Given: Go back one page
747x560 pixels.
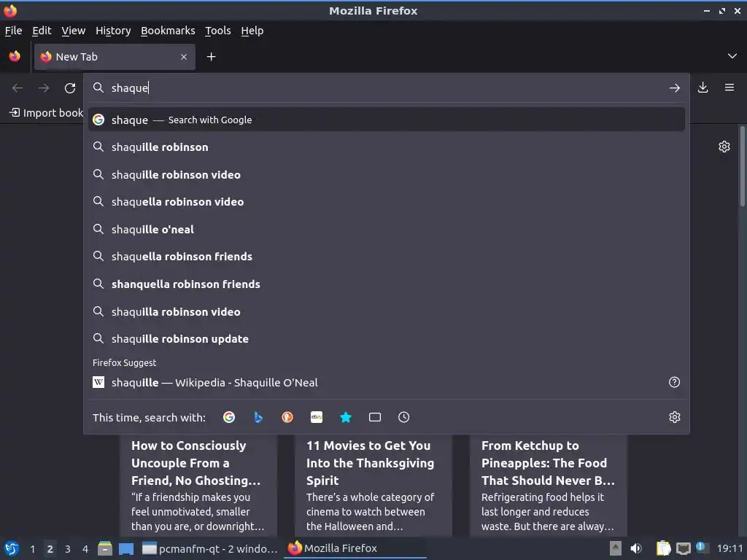Looking at the screenshot, I should 18,88.
